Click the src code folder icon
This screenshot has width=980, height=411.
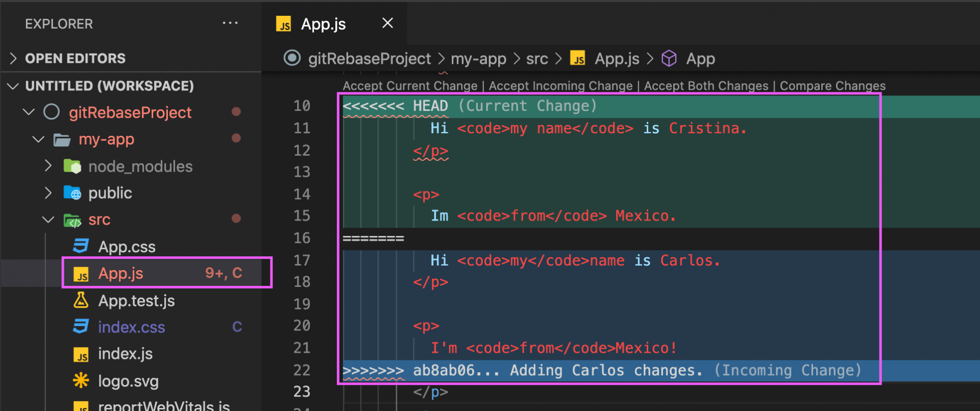tap(72, 220)
